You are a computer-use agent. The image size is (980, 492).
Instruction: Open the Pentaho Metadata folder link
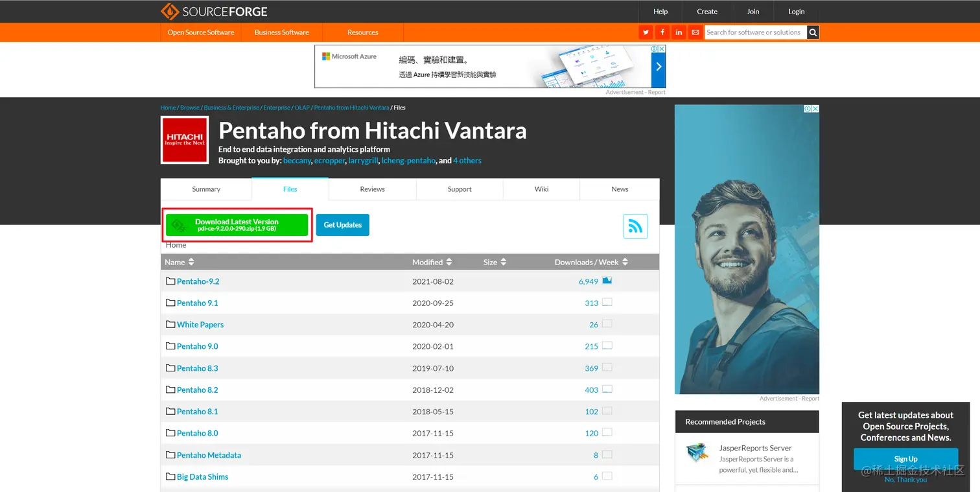pyautogui.click(x=209, y=455)
